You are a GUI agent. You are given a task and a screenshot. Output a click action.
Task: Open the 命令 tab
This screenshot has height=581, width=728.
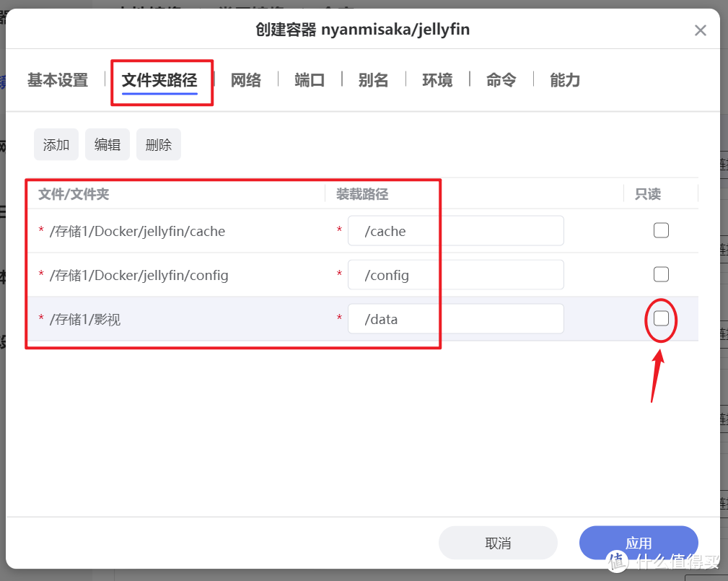(500, 80)
